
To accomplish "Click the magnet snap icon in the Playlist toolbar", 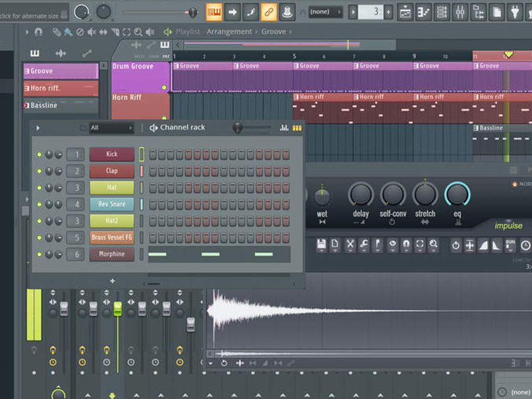I will [x=38, y=32].
